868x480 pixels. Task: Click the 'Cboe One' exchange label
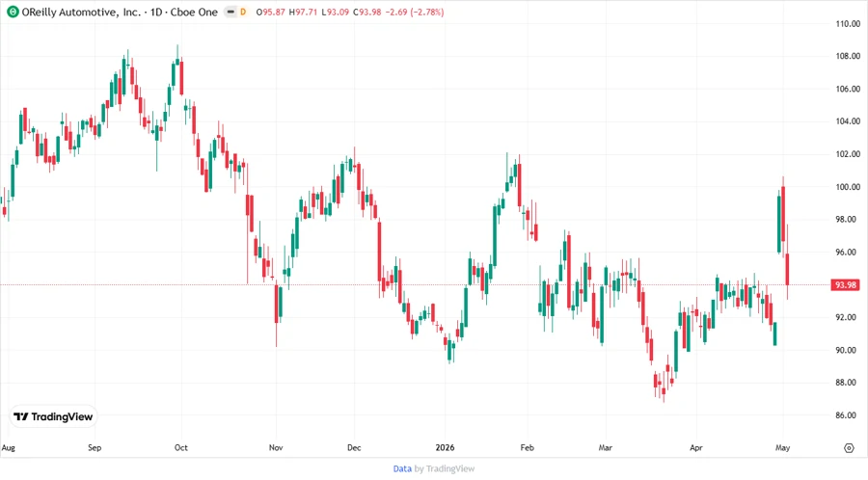194,13
